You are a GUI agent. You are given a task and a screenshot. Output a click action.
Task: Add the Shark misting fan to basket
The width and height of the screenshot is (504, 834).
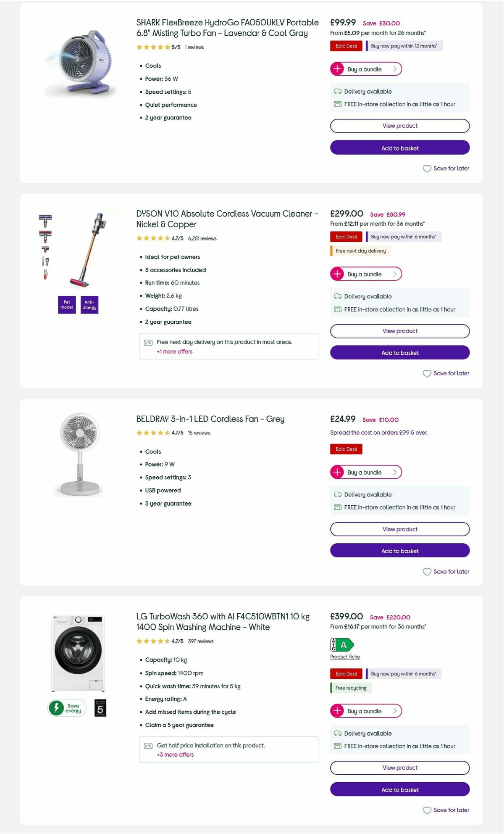(399, 148)
